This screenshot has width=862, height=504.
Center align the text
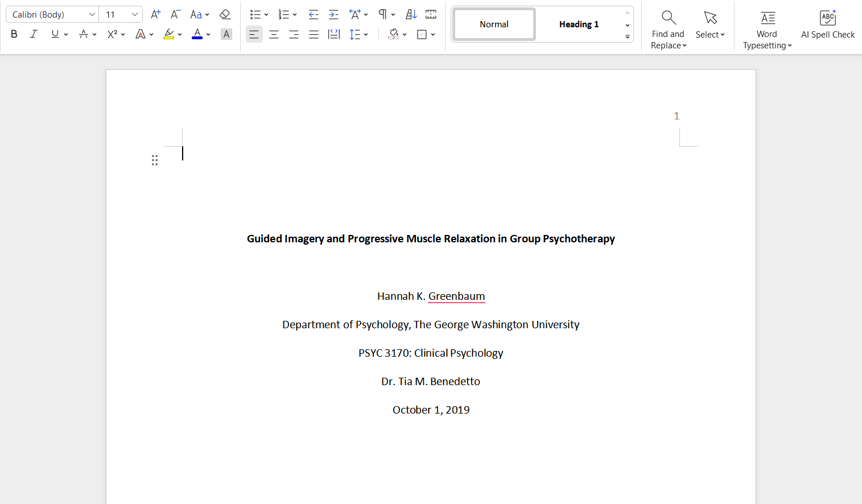pyautogui.click(x=274, y=35)
